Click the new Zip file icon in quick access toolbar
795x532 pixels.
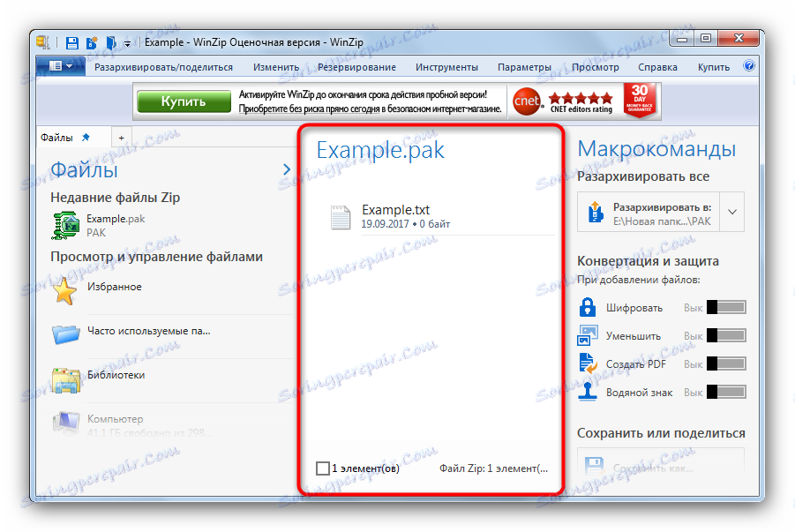click(92, 42)
